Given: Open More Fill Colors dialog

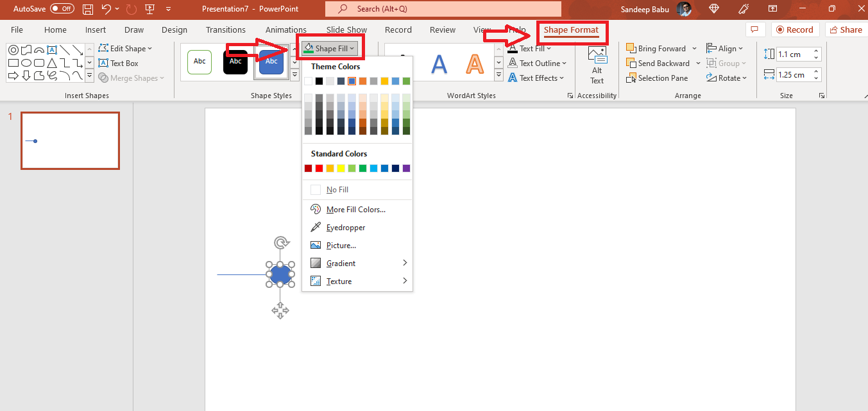Looking at the screenshot, I should (x=357, y=210).
